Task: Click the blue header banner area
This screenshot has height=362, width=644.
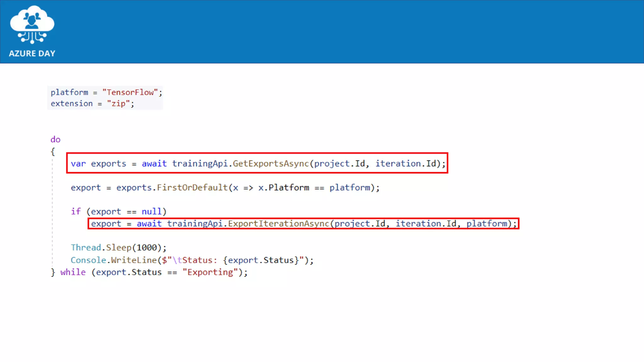Action: [x=346, y=31]
